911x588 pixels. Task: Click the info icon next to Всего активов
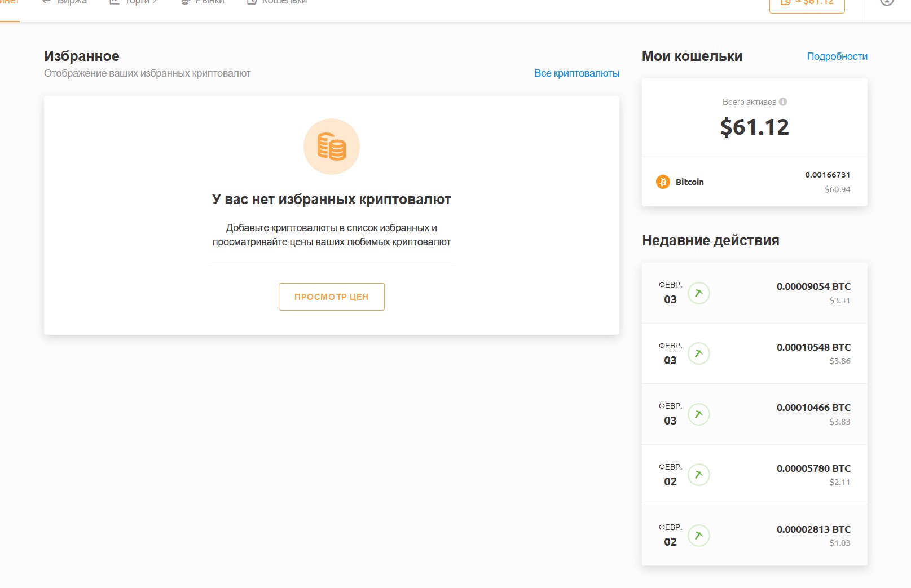(x=783, y=102)
